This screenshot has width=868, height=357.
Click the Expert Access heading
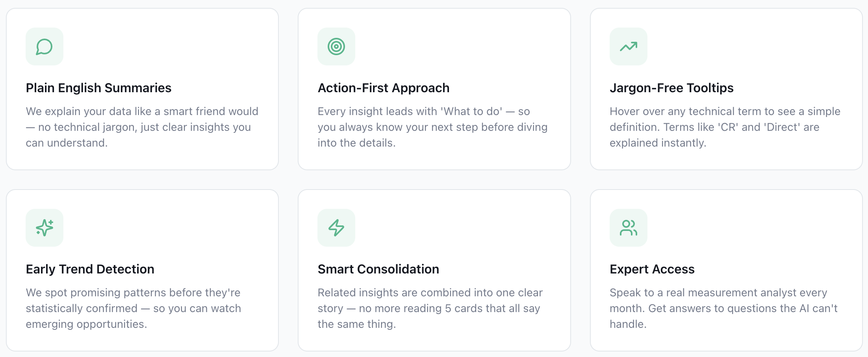tap(652, 269)
